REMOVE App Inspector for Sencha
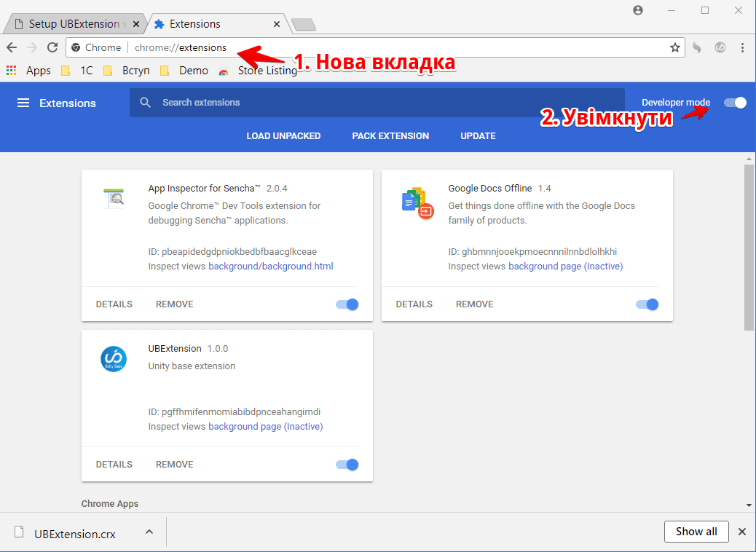The image size is (756, 552). tap(175, 304)
